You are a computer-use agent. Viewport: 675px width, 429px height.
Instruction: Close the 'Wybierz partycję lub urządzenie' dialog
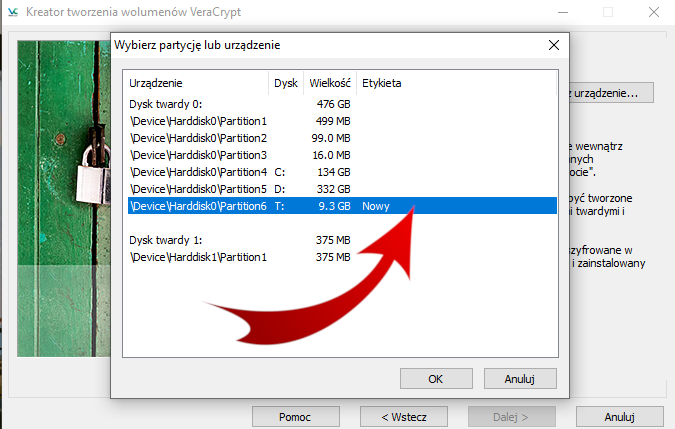(554, 45)
